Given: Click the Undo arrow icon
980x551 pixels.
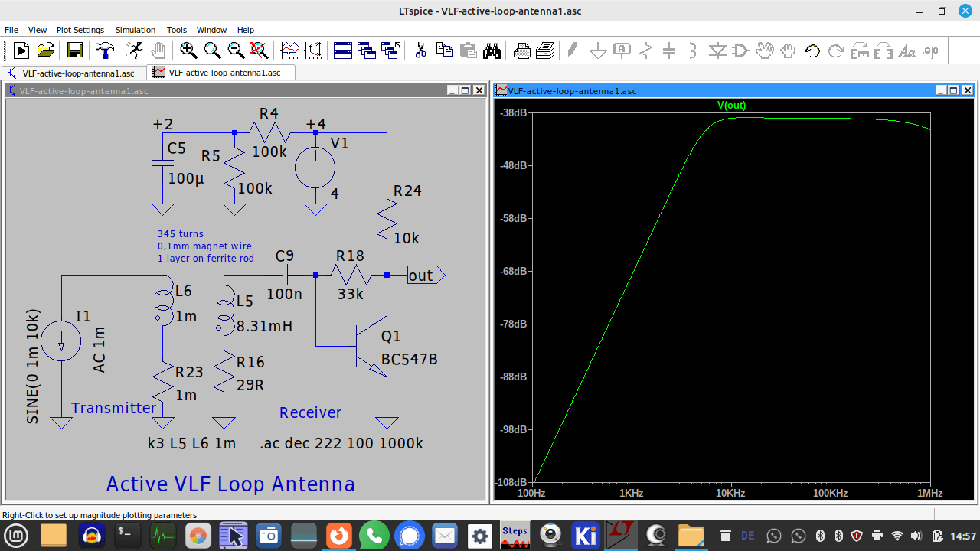Looking at the screenshot, I should point(812,51).
